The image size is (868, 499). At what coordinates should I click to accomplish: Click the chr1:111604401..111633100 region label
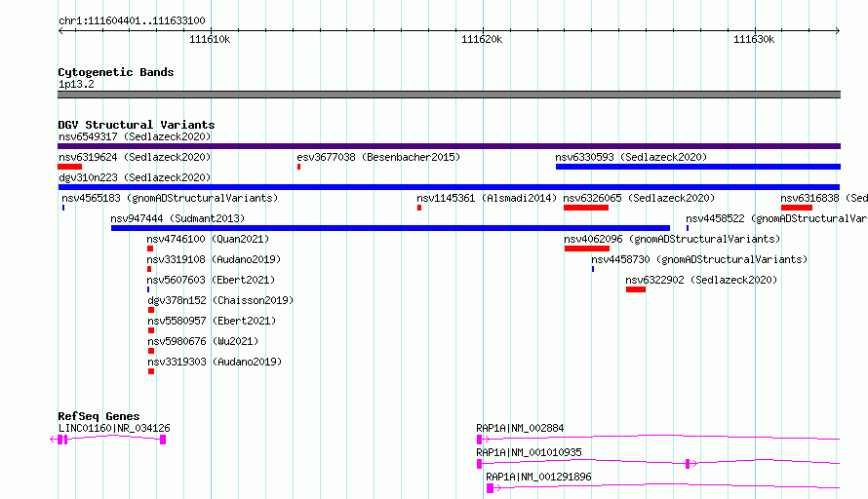point(132,21)
